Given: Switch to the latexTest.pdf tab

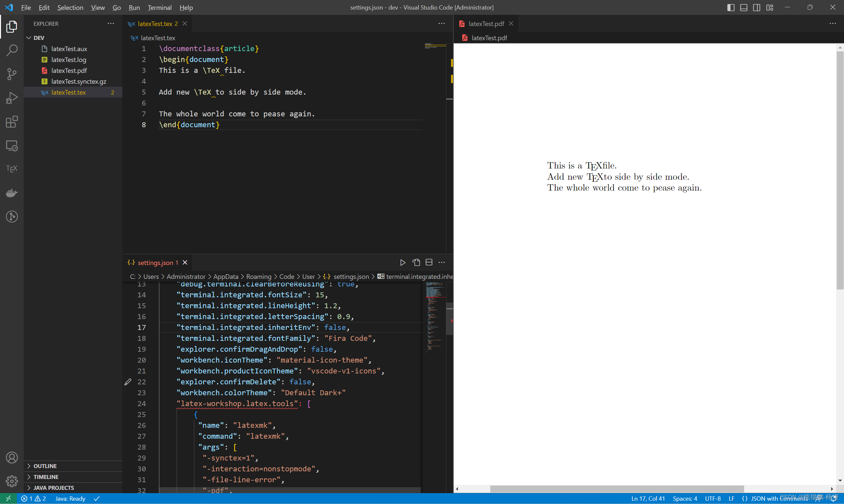Looking at the screenshot, I should 486,23.
